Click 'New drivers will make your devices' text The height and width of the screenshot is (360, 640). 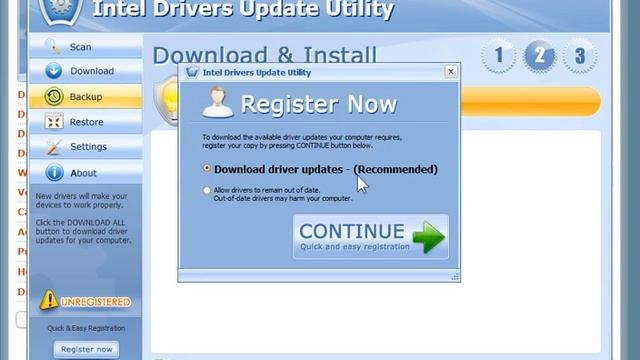82,200
